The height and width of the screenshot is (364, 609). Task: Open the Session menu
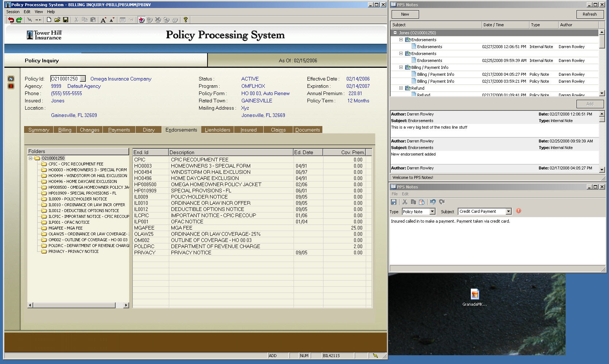click(13, 12)
